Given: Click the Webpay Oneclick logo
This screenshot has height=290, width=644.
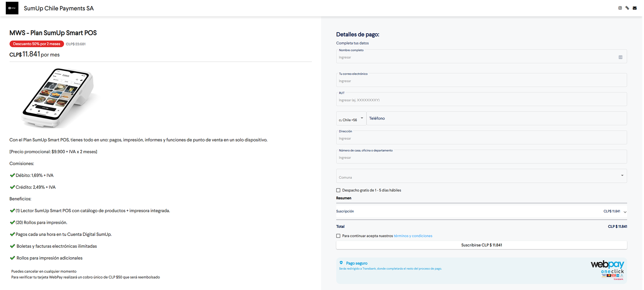Looking at the screenshot, I should pyautogui.click(x=607, y=270).
